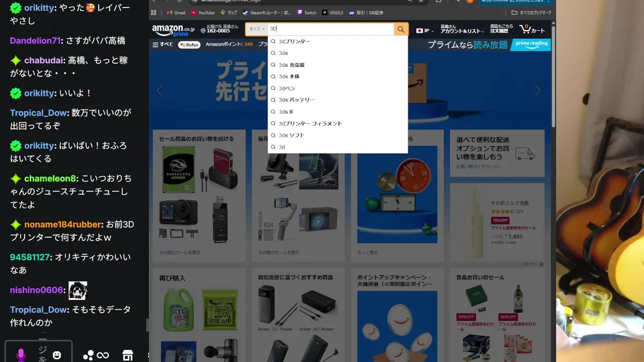Open the emoji picker smiley in chat box
644x362 pixels.
click(x=57, y=355)
